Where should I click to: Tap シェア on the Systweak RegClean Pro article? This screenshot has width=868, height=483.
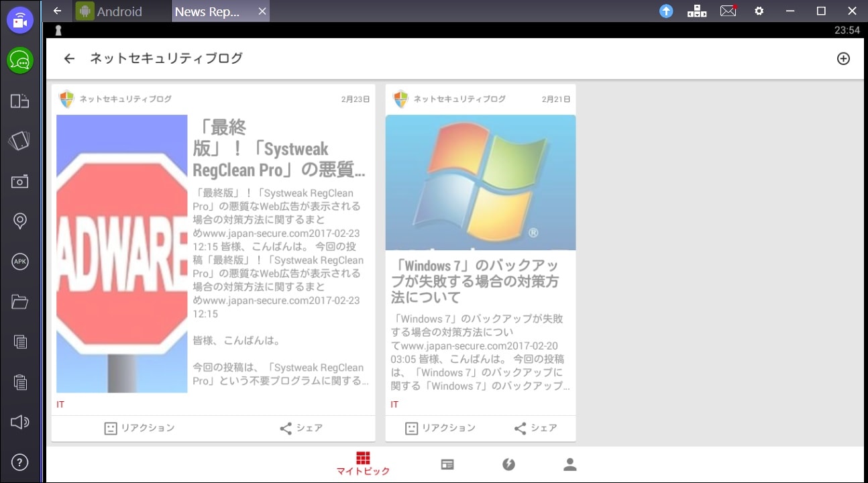301,428
